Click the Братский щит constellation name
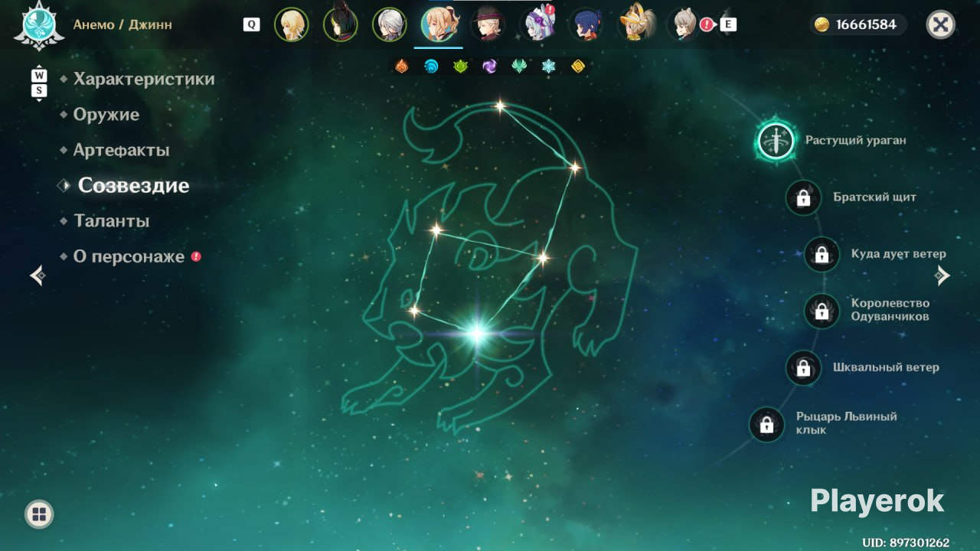The height and width of the screenshot is (551, 980). point(875,197)
